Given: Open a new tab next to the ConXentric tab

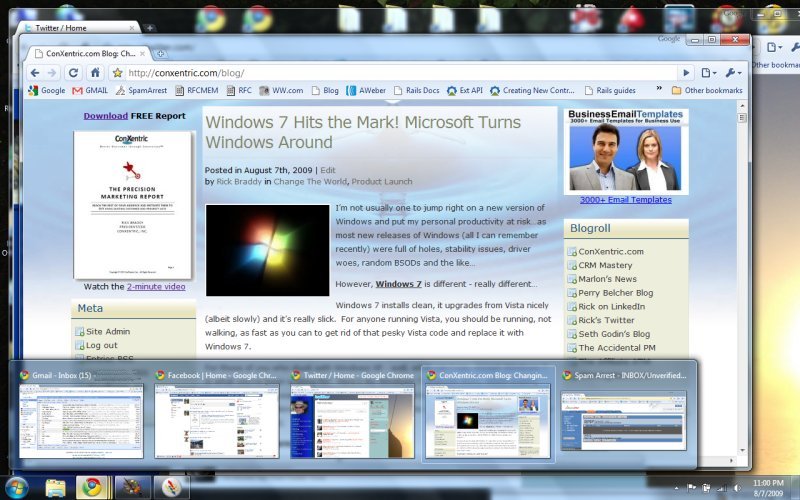Looking at the screenshot, I should point(160,54).
